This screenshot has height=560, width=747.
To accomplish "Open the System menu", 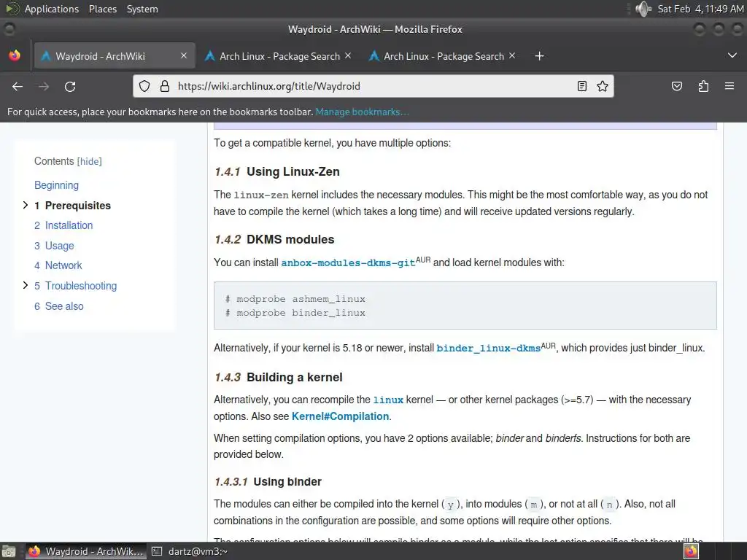I will [142, 9].
